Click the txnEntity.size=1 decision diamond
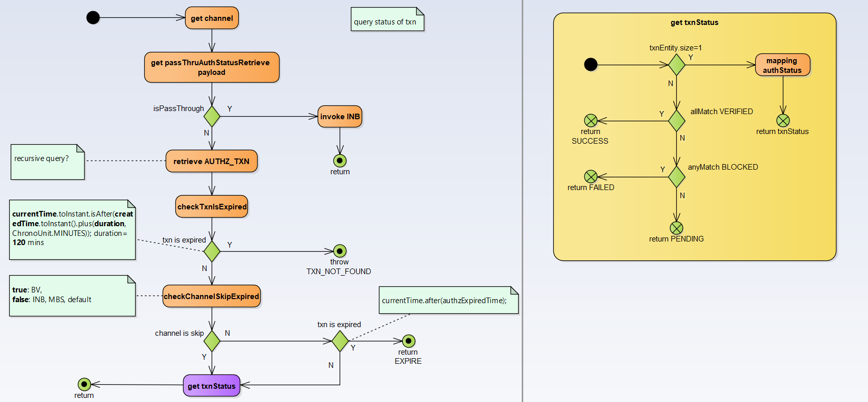 tap(676, 65)
